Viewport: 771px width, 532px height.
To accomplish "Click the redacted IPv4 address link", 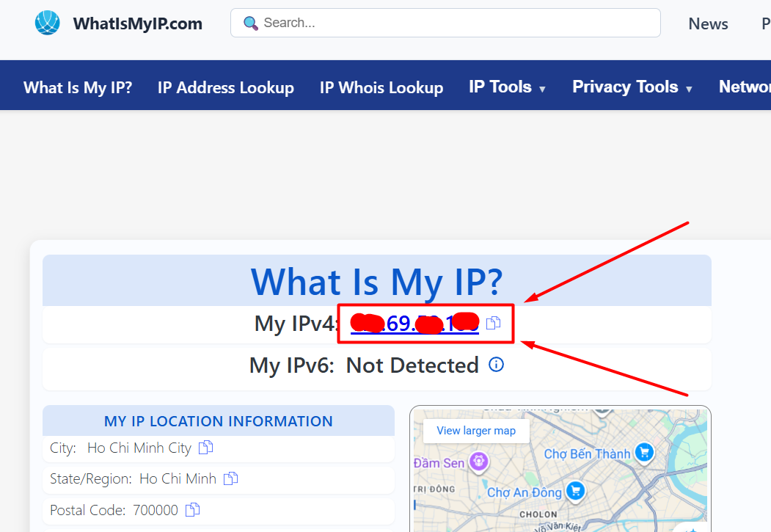I will tap(414, 323).
